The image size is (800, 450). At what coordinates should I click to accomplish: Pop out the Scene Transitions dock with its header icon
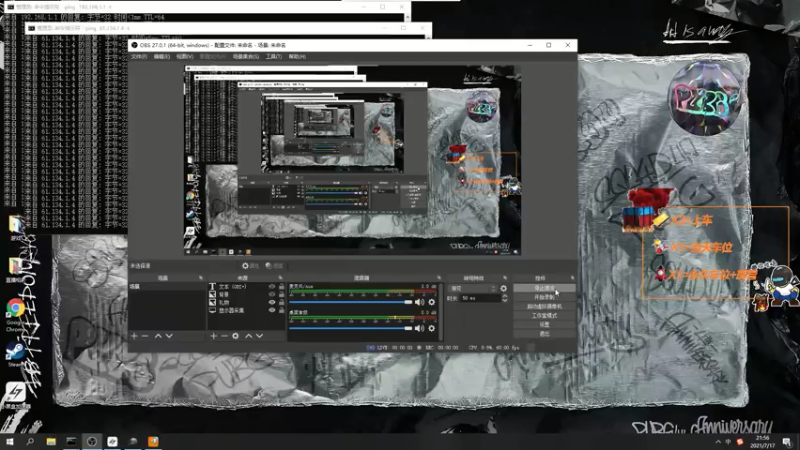coord(505,278)
